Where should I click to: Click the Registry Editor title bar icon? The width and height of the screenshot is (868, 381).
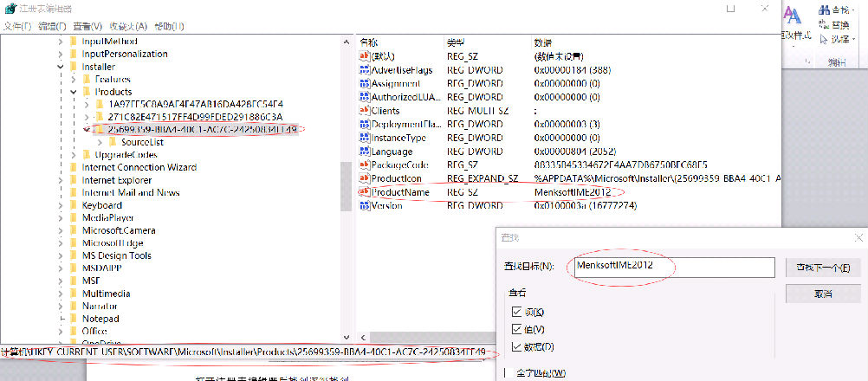[x=10, y=8]
